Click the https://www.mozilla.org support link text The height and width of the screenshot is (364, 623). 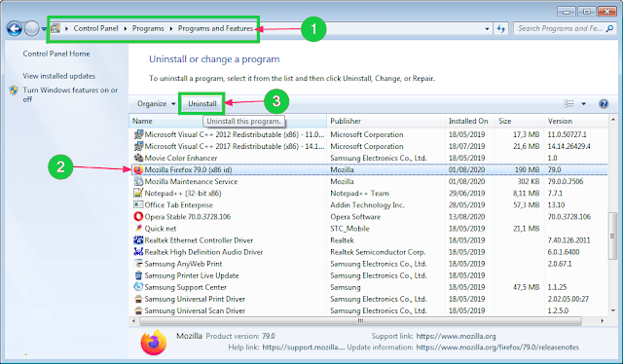(457, 336)
